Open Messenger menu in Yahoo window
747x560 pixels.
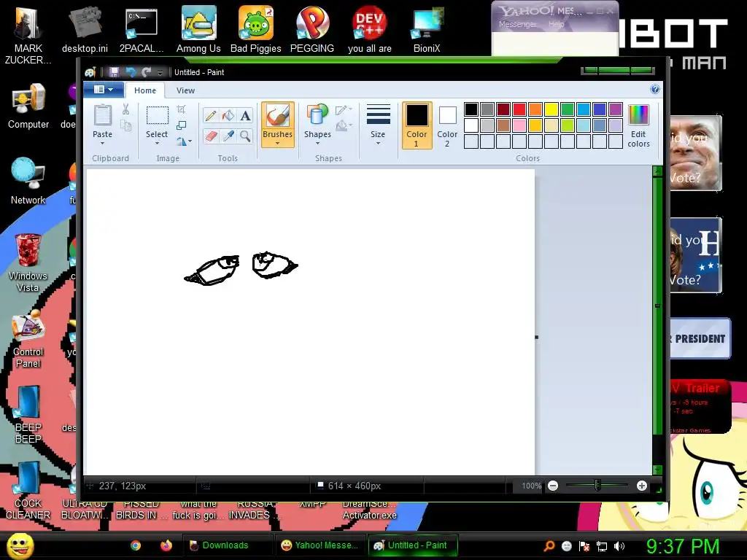pos(517,24)
